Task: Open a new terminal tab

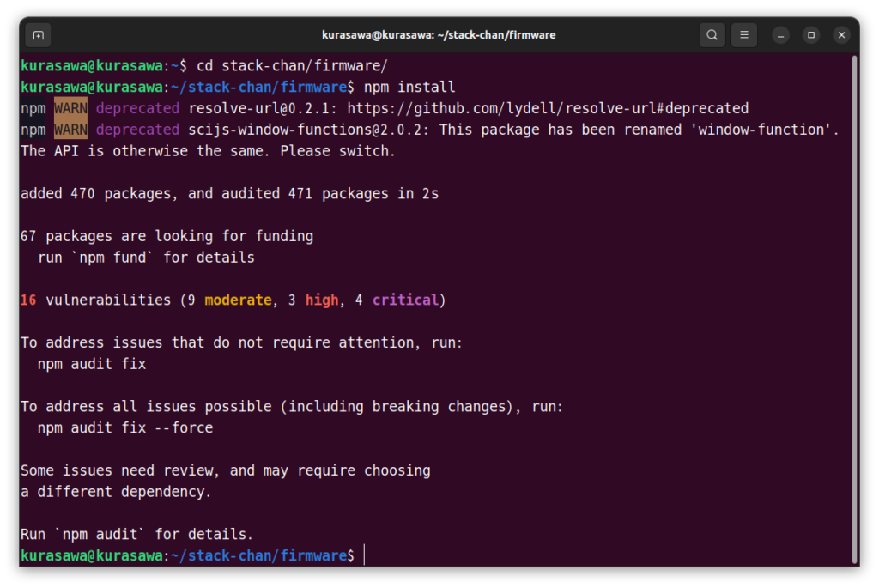Action: pyautogui.click(x=37, y=35)
